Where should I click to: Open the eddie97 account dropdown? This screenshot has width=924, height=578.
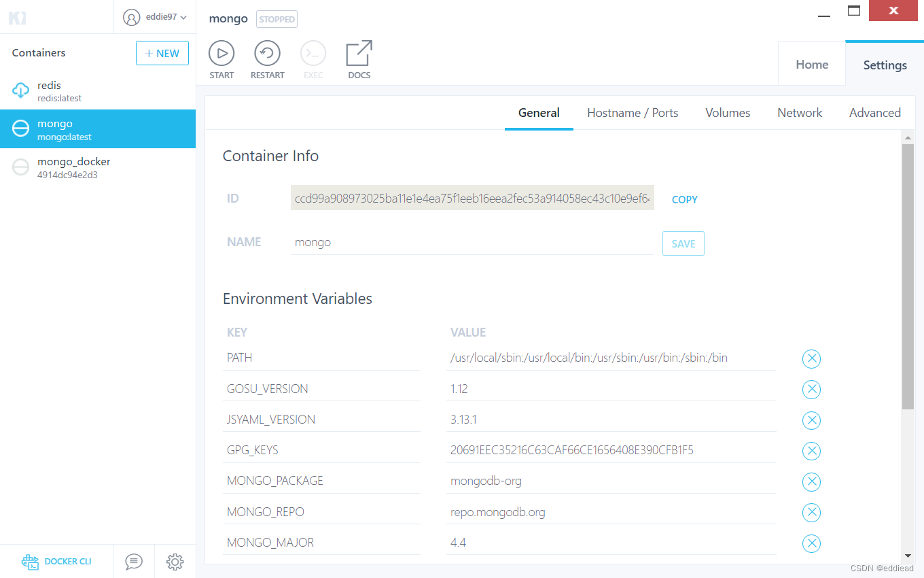tap(155, 17)
